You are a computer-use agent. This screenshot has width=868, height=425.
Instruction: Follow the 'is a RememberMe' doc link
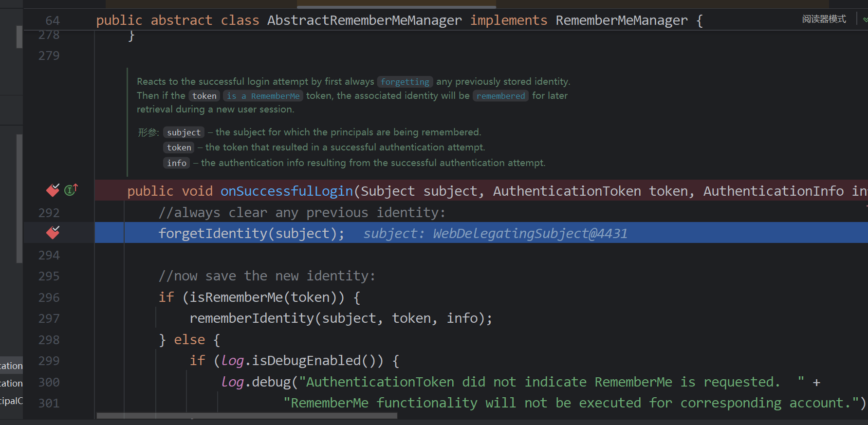pyautogui.click(x=263, y=96)
